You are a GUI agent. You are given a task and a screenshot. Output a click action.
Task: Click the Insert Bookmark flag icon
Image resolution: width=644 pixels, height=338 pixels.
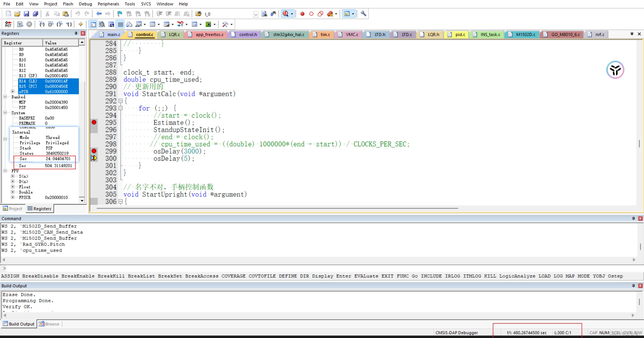pos(120,14)
